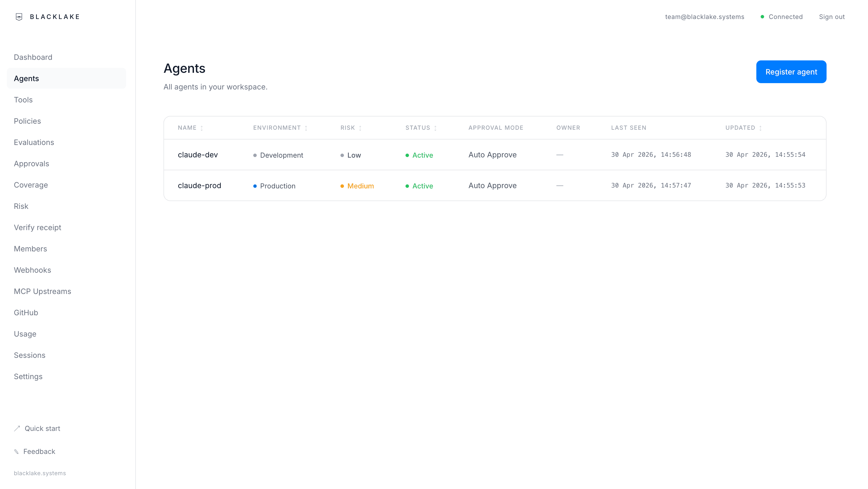The image size is (868, 489).
Task: Click the Owner column header
Action: 568,128
